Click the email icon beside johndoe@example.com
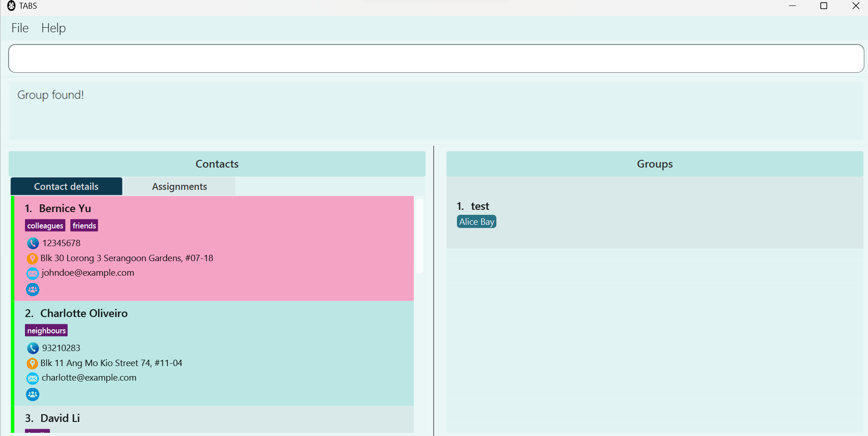The image size is (868, 436). [x=33, y=273]
